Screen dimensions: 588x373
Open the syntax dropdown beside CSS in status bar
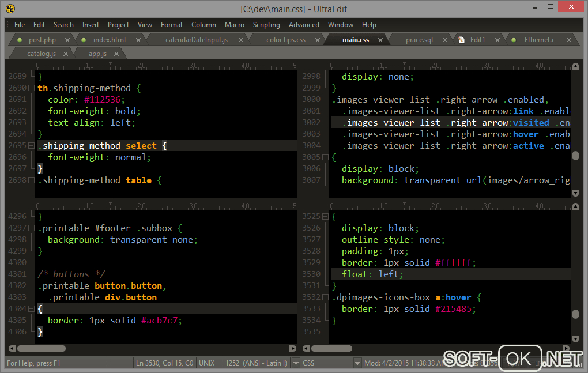point(357,363)
